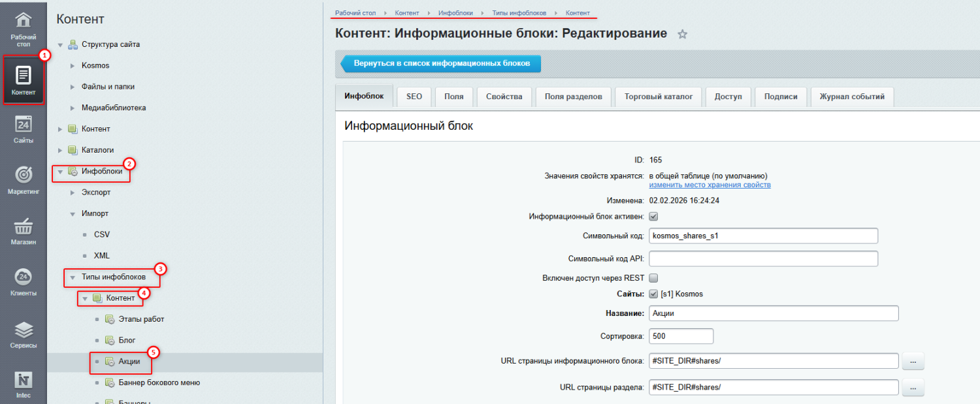Open the Сервисы layers icon
This screenshot has width=980, height=404.
tap(24, 329)
